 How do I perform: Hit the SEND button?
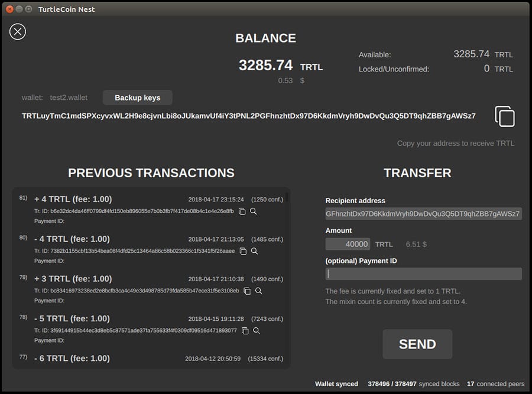(x=417, y=344)
